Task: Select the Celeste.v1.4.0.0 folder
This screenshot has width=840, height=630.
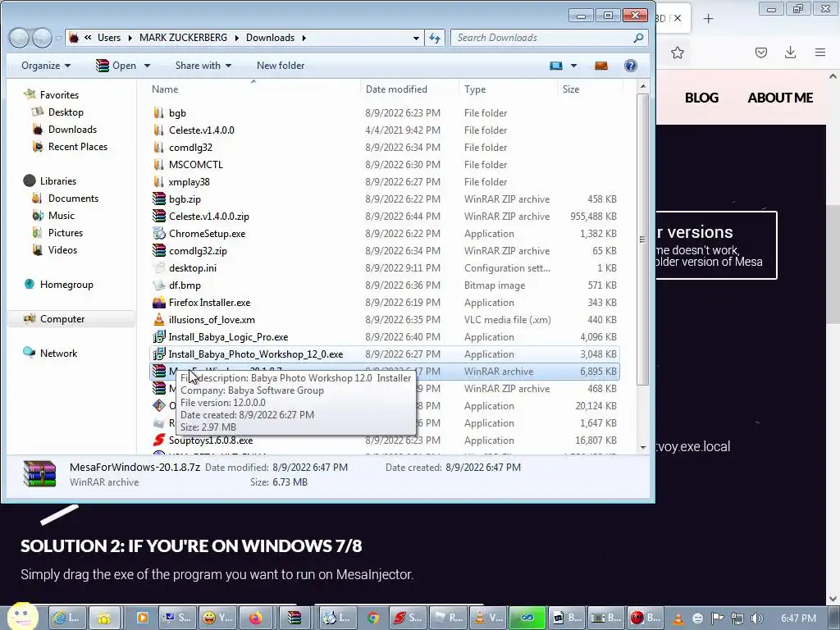Action: click(202, 130)
